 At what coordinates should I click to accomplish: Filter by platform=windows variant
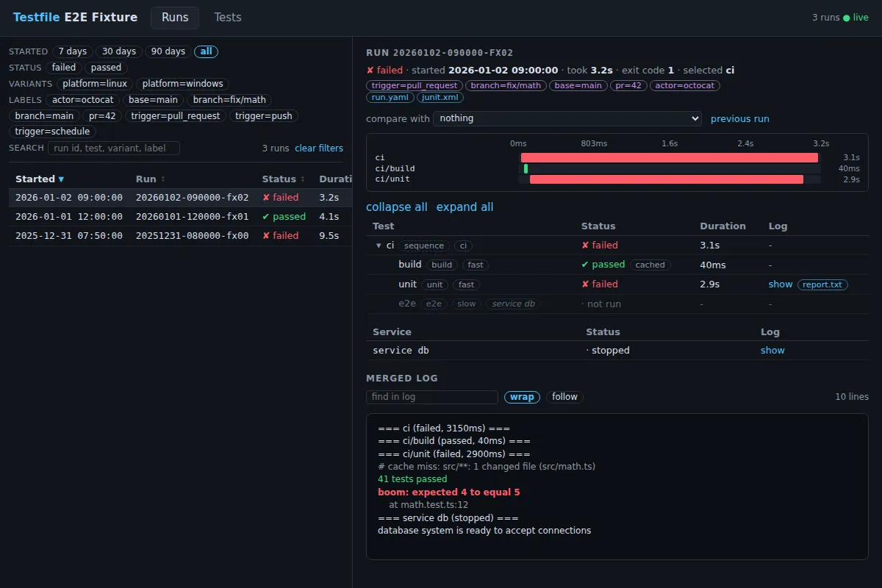click(x=182, y=84)
